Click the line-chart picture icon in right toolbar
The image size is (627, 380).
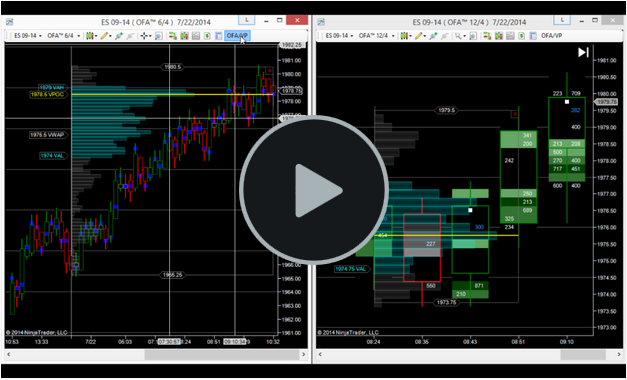510,36
